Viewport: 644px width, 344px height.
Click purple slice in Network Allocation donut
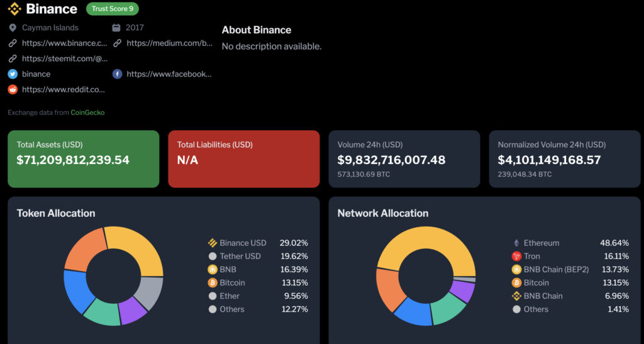pyautogui.click(x=462, y=291)
